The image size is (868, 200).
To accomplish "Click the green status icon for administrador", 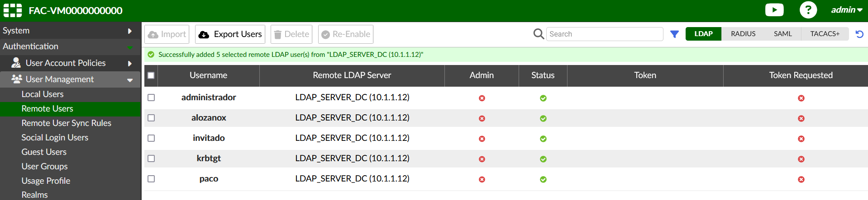I will tap(543, 98).
